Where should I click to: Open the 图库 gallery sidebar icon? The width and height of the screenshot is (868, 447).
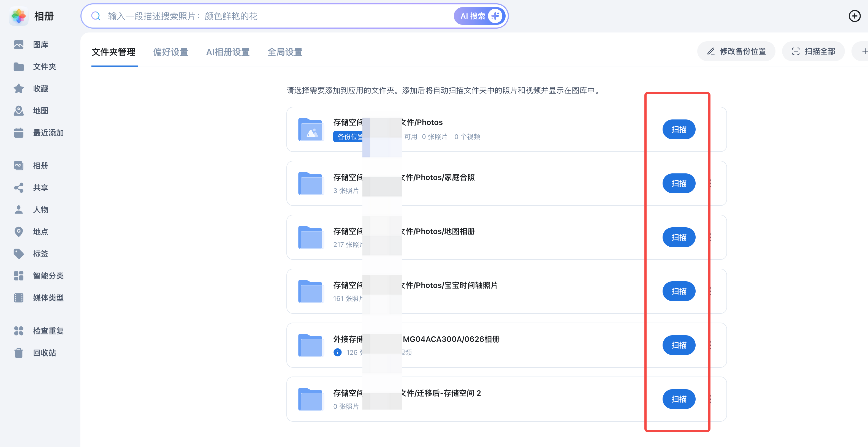19,45
